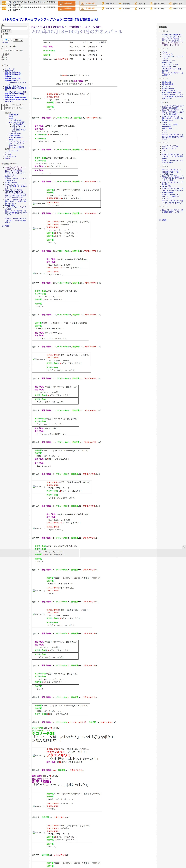Open No.50「運命」 in update history
Image resolution: width=186 pixels, height=868 pixels.
pyautogui.click(x=167, y=186)
